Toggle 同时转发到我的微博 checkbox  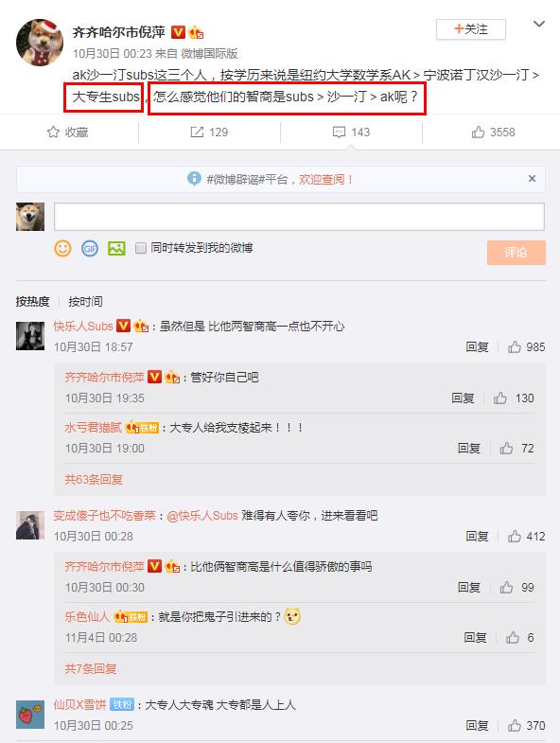[x=141, y=248]
